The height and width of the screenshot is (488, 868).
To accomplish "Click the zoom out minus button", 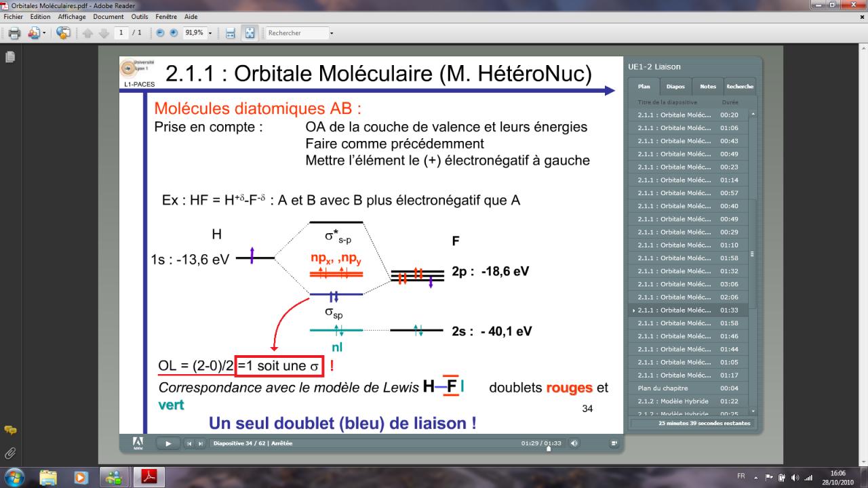I will pos(160,33).
